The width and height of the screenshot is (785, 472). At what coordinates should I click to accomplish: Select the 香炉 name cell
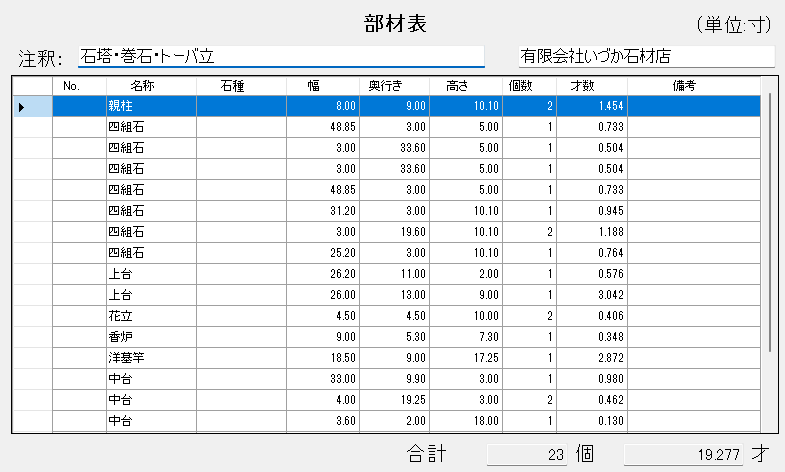point(151,337)
